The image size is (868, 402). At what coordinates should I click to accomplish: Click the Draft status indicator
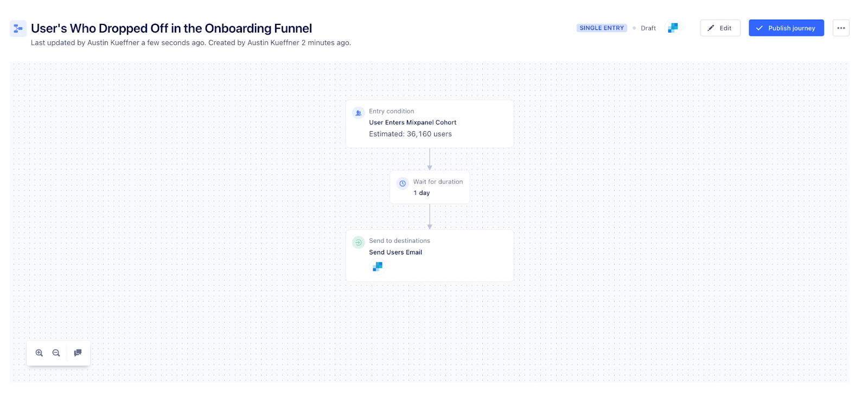(x=647, y=28)
